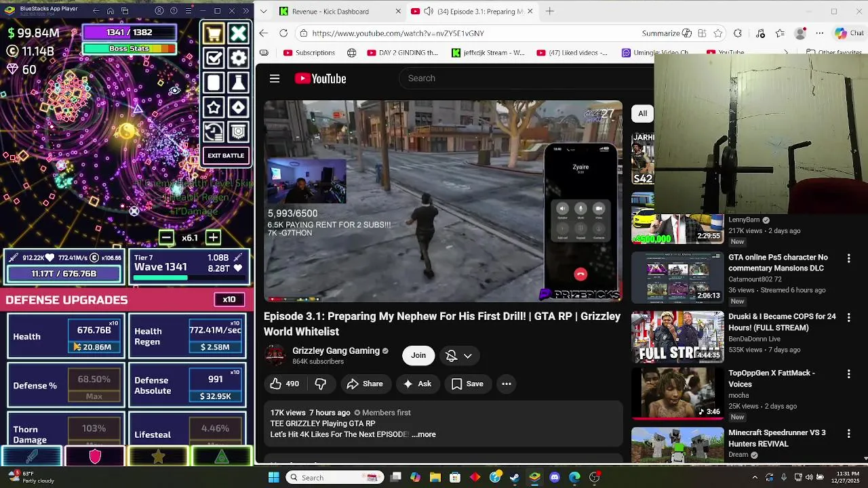Close the game menu with green X icon

click(238, 34)
